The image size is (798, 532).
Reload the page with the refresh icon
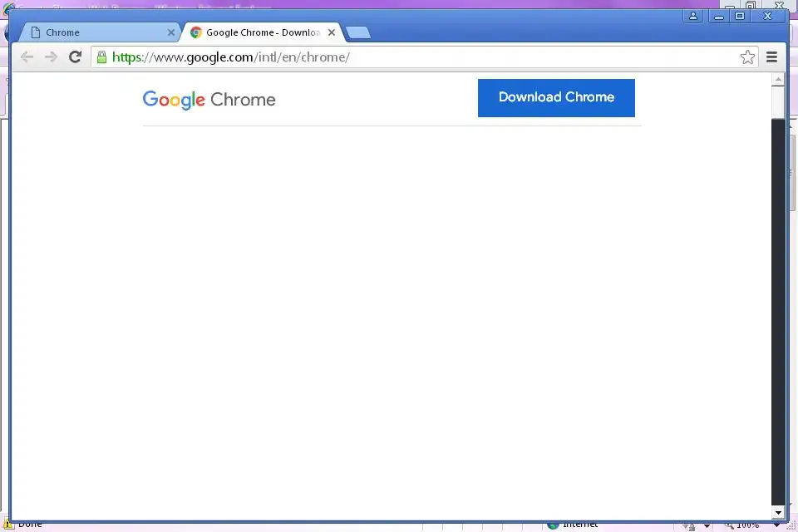[x=76, y=57]
